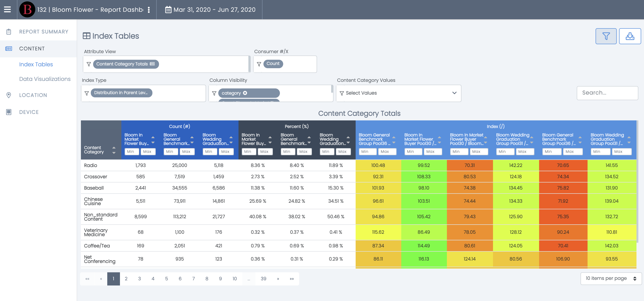This screenshot has height=301, width=644.
Task: Open the calendar date range picker
Action: [210, 10]
